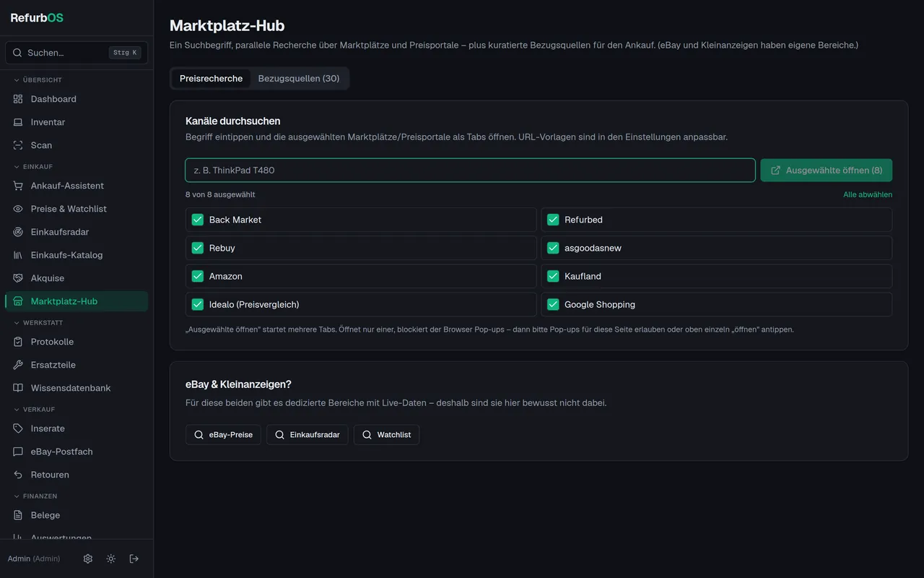
Task: Toggle light theme sun icon
Action: pos(111,558)
